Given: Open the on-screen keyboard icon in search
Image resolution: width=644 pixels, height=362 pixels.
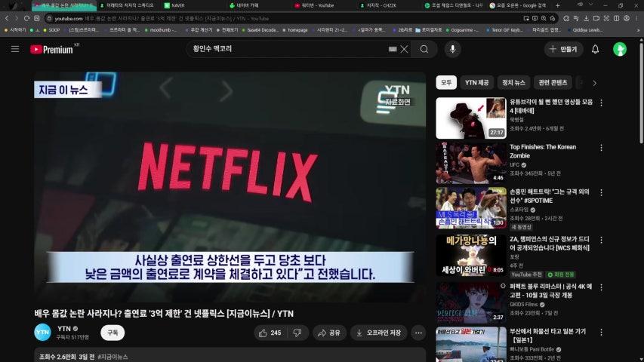Looking at the screenshot, I should 393,49.
